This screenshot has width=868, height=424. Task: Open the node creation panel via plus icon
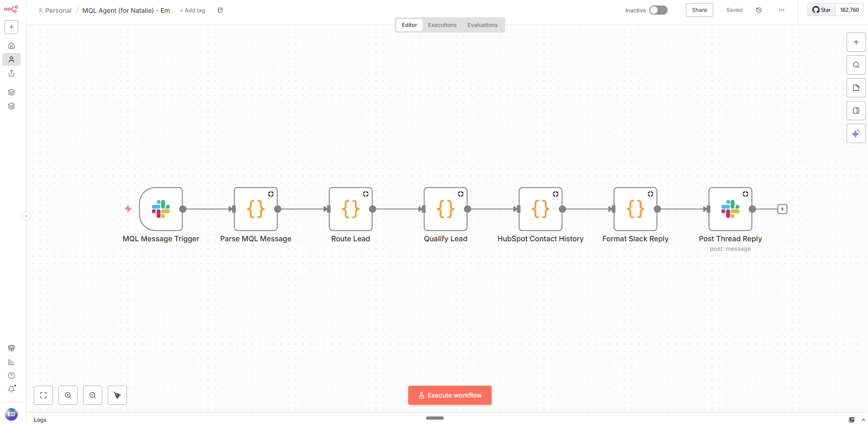point(856,42)
